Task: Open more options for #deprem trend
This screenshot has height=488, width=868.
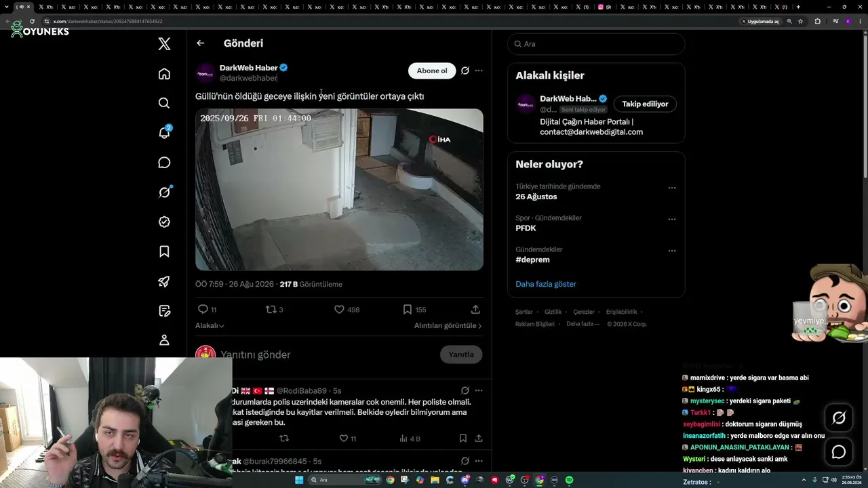Action: pos(672,251)
